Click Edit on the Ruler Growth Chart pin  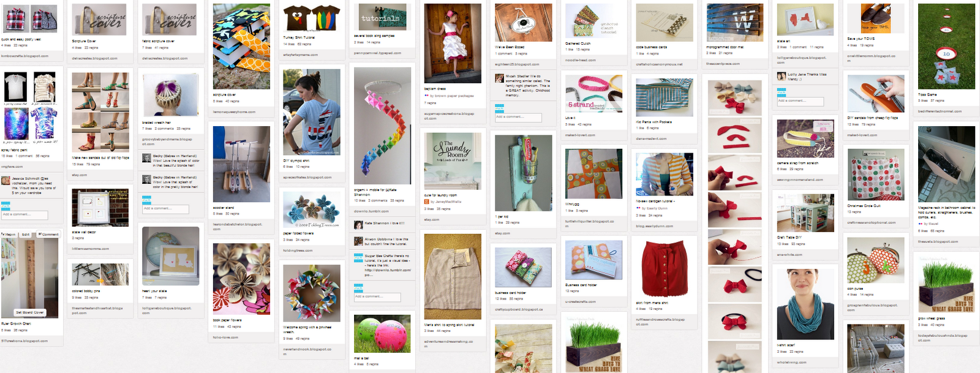pyautogui.click(x=26, y=234)
